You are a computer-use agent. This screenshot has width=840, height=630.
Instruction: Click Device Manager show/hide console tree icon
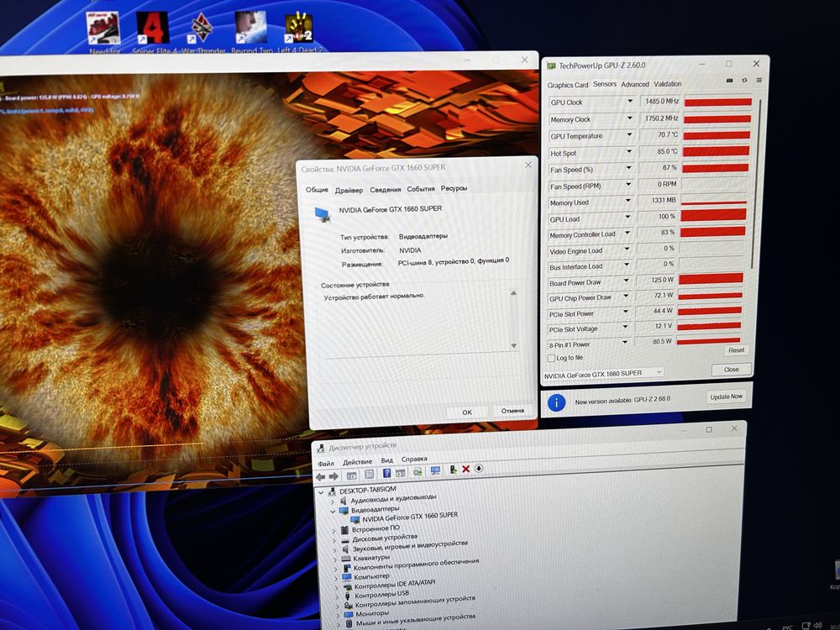tap(351, 475)
